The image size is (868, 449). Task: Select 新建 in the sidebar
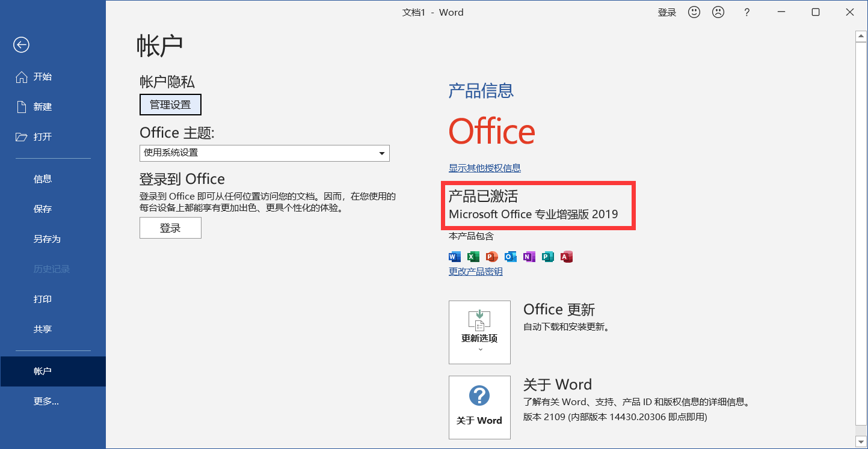53,107
